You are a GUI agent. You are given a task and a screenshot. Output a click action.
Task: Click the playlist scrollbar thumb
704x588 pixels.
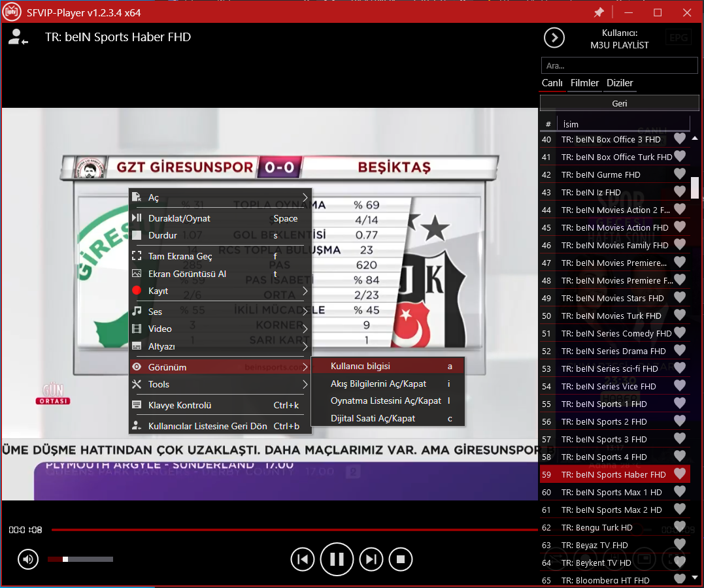695,188
